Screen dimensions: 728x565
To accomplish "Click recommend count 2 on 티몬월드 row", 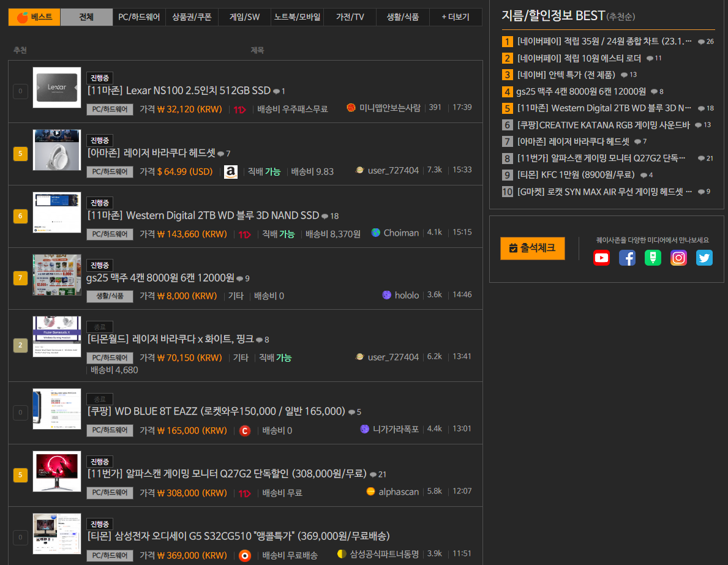I will click(x=20, y=345).
